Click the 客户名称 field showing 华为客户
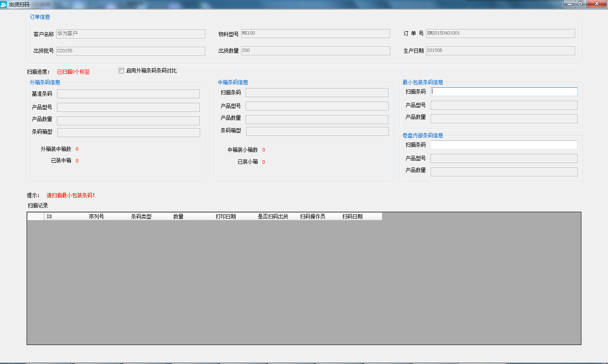The height and width of the screenshot is (364, 608). 130,34
